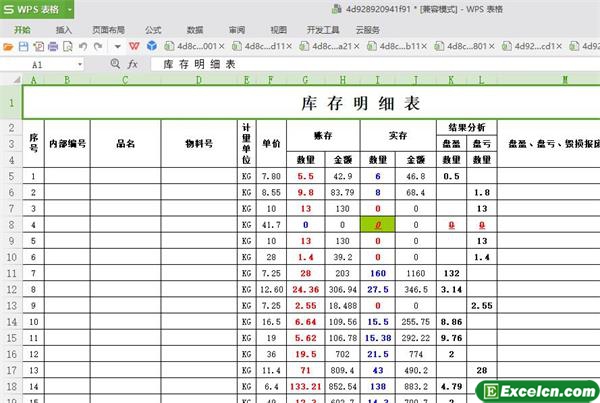Open the 审阅 ribbon tab
The height and width of the screenshot is (403, 600).
click(237, 30)
